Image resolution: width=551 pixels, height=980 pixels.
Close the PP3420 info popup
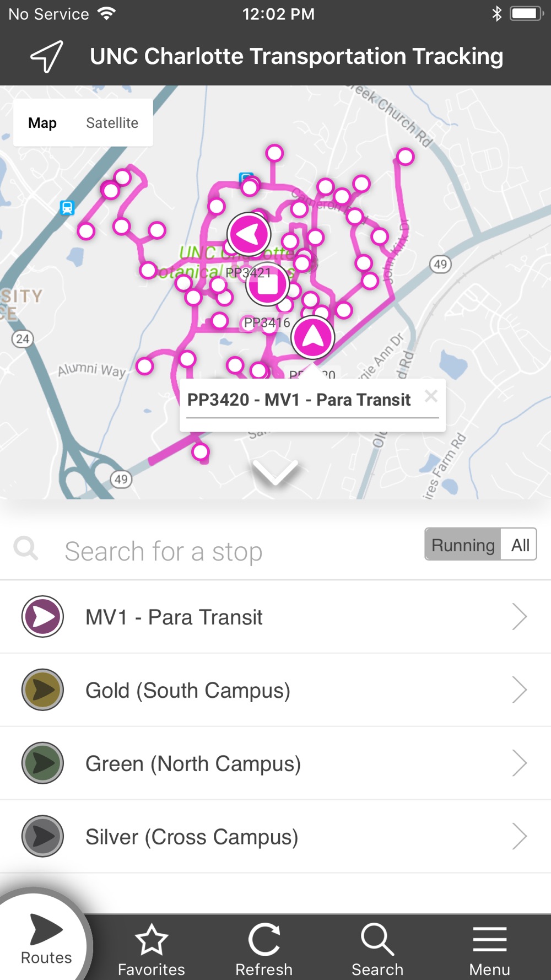pos(431,396)
